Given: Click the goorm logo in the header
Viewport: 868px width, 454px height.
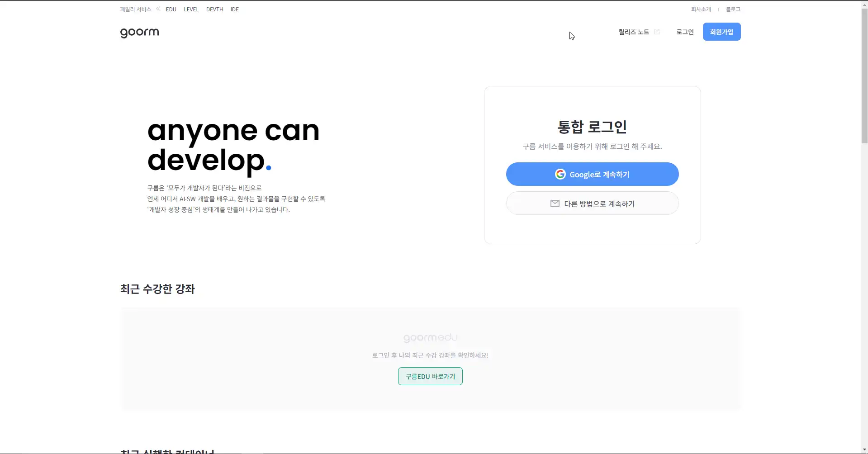Looking at the screenshot, I should [139, 33].
